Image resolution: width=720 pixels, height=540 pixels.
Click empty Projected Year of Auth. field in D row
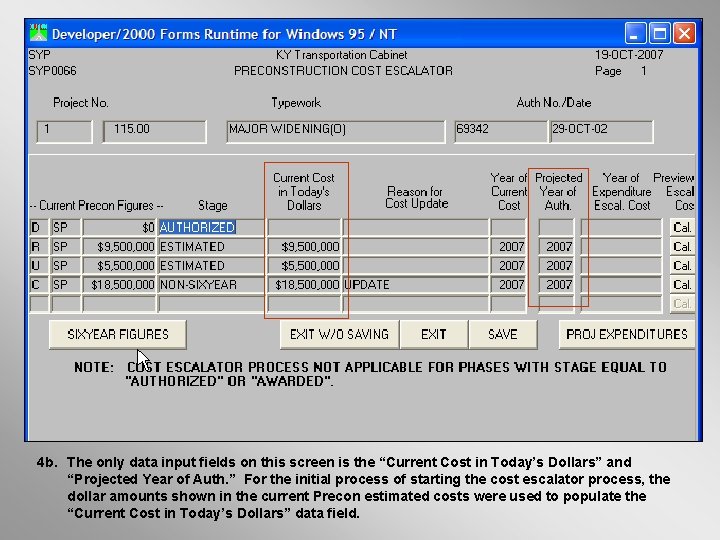[x=556, y=227]
